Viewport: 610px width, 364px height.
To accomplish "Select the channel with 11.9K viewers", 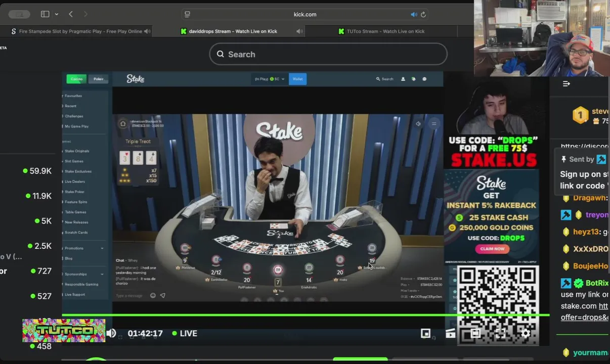I will (x=38, y=196).
